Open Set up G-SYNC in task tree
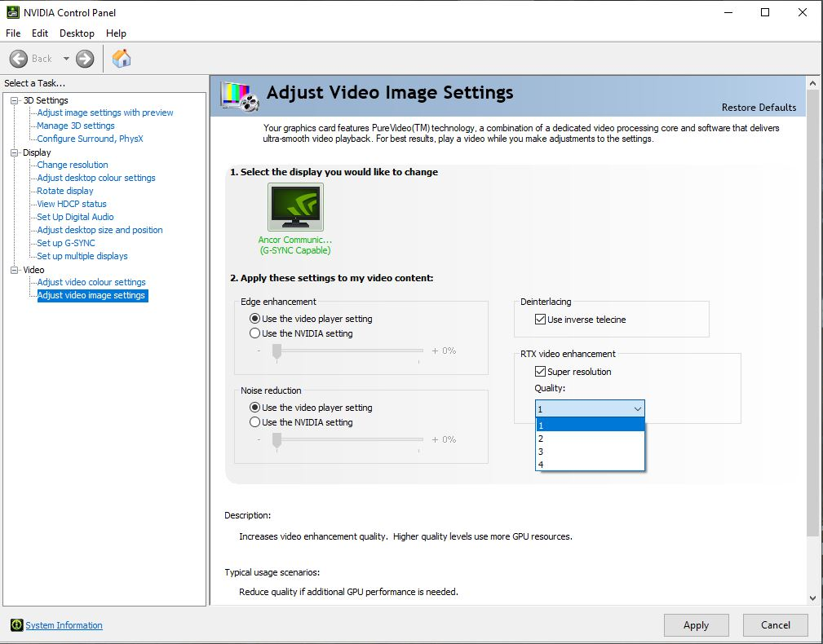Image resolution: width=823 pixels, height=644 pixels. click(66, 243)
